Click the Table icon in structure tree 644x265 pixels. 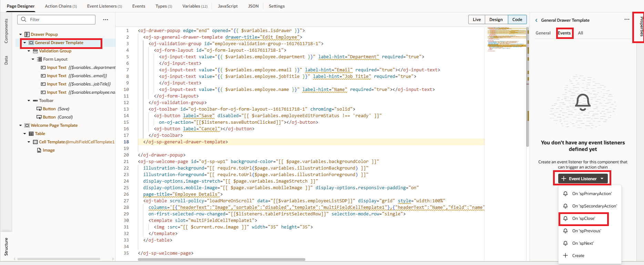(x=31, y=134)
